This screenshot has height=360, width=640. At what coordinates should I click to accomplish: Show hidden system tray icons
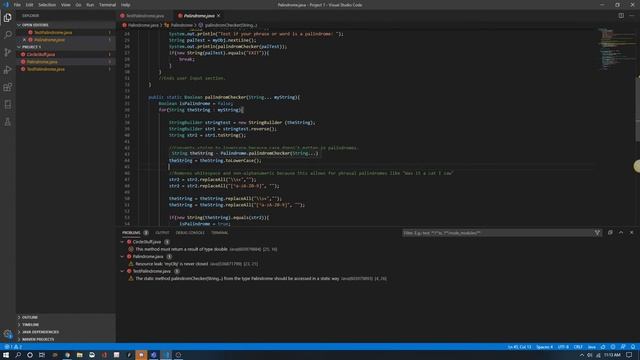point(582,355)
